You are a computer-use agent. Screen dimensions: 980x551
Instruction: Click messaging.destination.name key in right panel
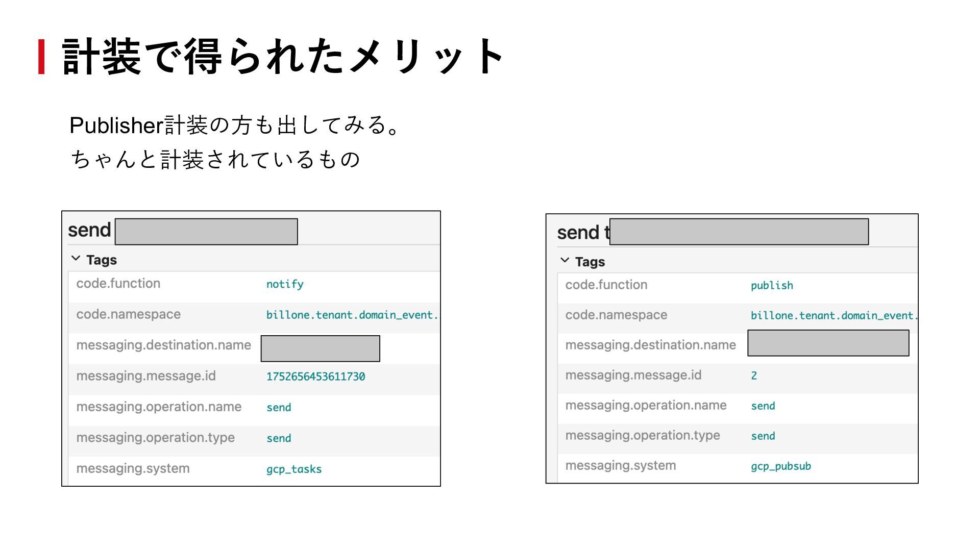point(650,345)
